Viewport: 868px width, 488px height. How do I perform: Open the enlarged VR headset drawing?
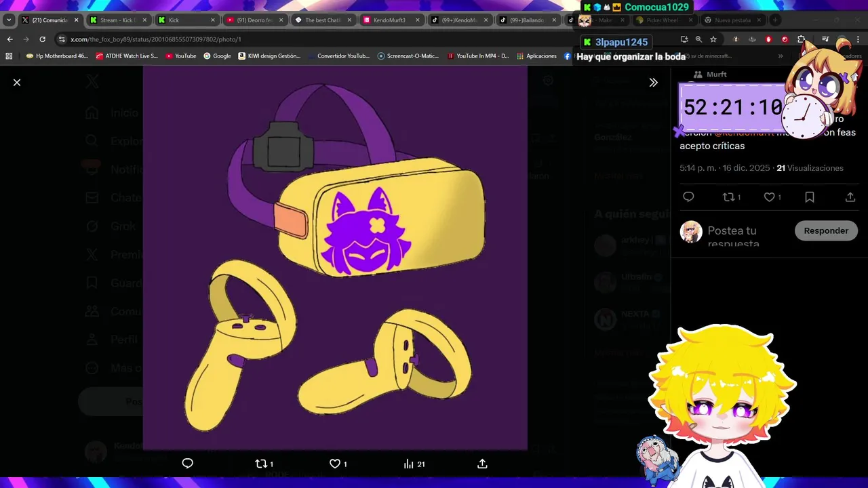pos(335,258)
